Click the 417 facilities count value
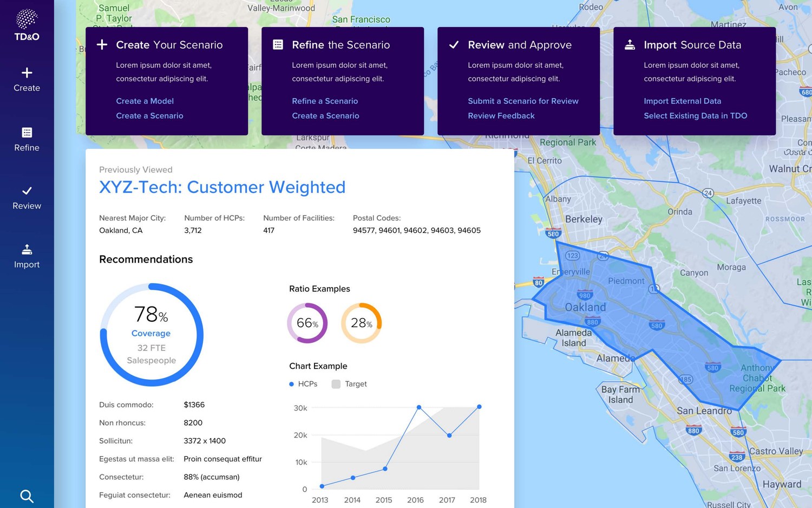 click(x=269, y=230)
